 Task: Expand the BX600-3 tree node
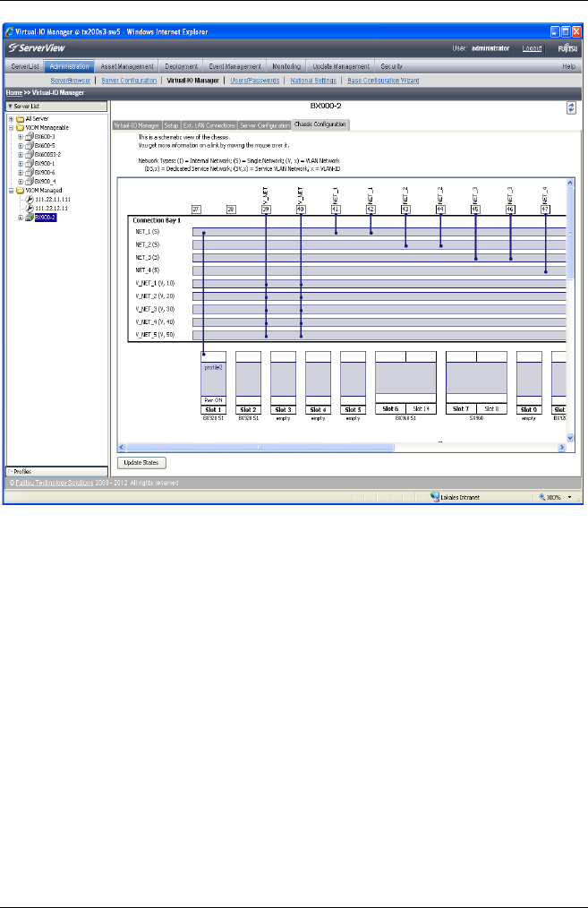coord(21,137)
